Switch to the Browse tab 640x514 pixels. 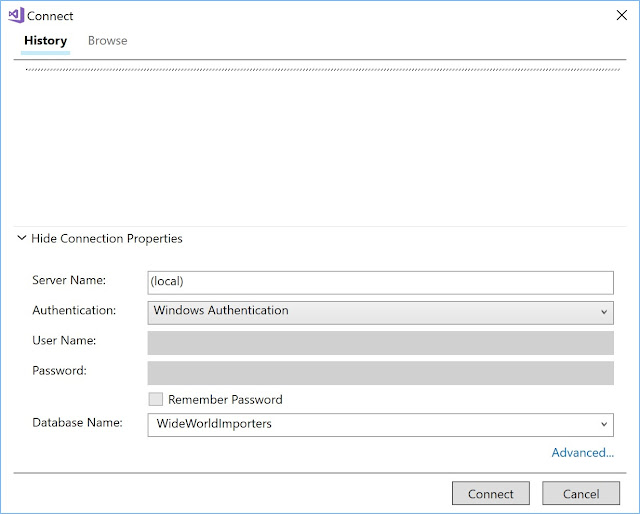[x=108, y=41]
